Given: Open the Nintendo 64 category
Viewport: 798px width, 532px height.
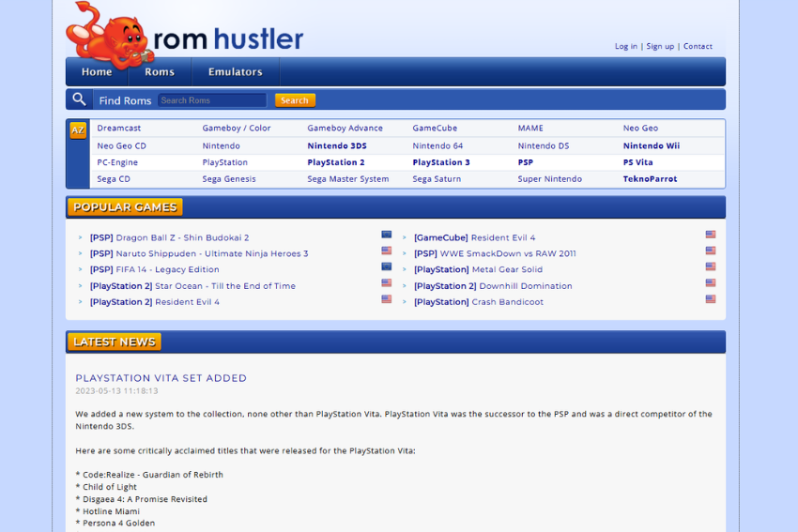Looking at the screenshot, I should [x=437, y=146].
